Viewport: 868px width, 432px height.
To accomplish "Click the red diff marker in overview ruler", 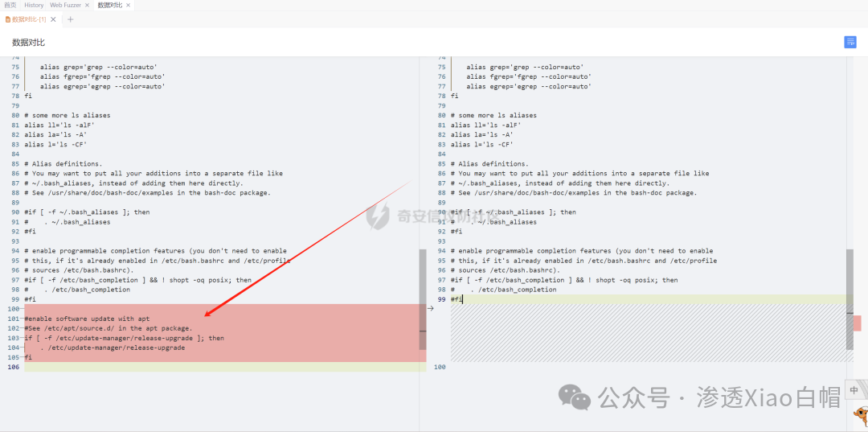I will pos(857,323).
